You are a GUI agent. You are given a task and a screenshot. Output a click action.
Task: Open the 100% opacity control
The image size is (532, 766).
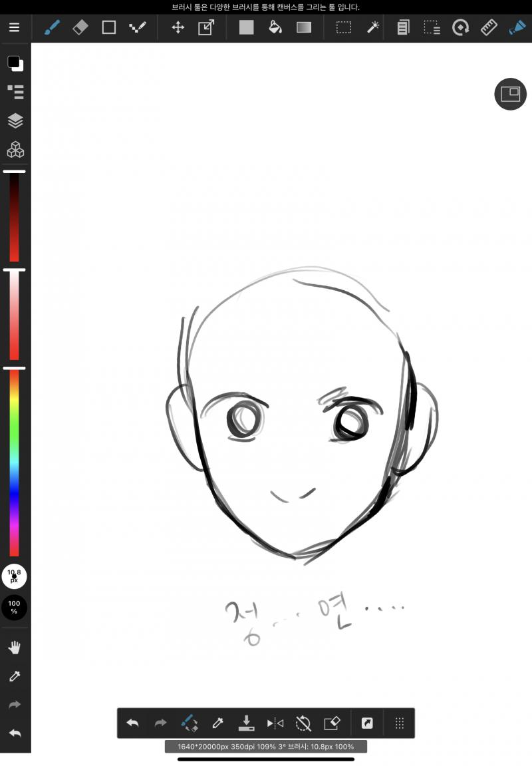point(14,607)
